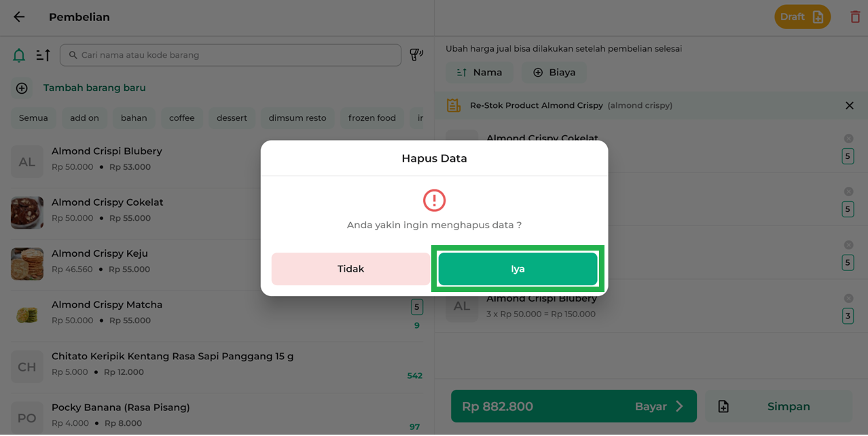The width and height of the screenshot is (868, 436).
Task: Click the back arrow beside Pembelian
Action: tap(19, 17)
